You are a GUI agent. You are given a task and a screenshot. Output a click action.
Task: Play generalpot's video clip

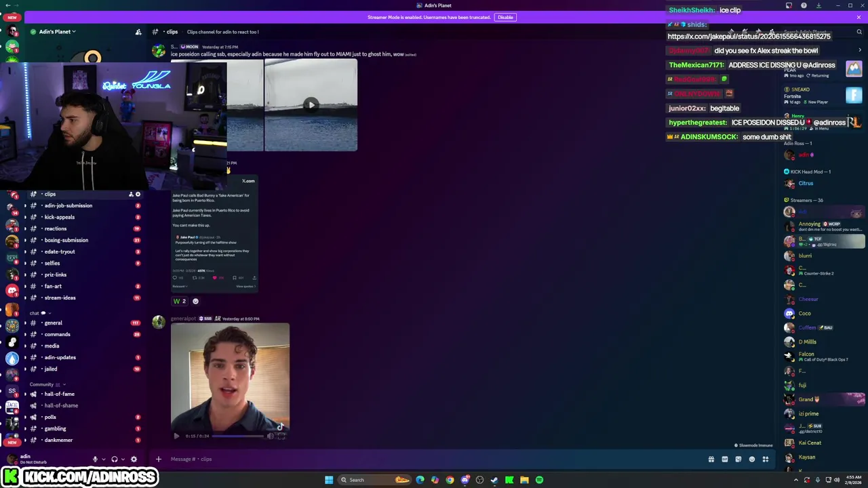coord(176,436)
